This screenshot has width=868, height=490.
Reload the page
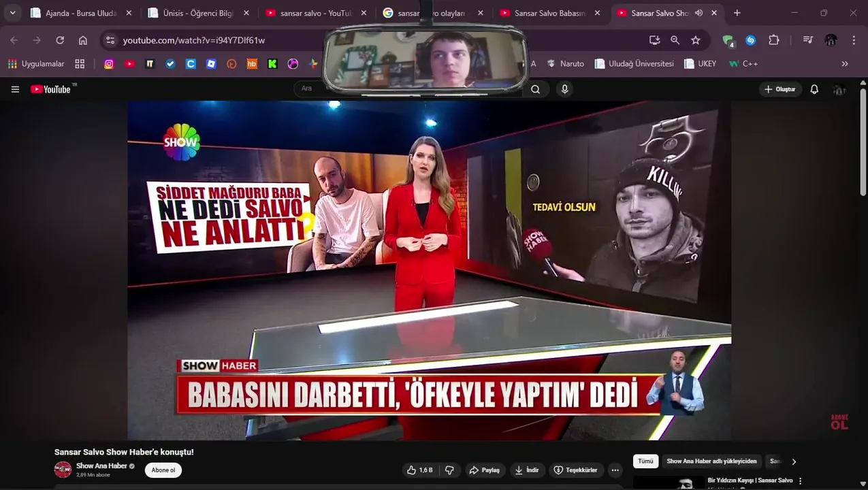pyautogui.click(x=60, y=40)
